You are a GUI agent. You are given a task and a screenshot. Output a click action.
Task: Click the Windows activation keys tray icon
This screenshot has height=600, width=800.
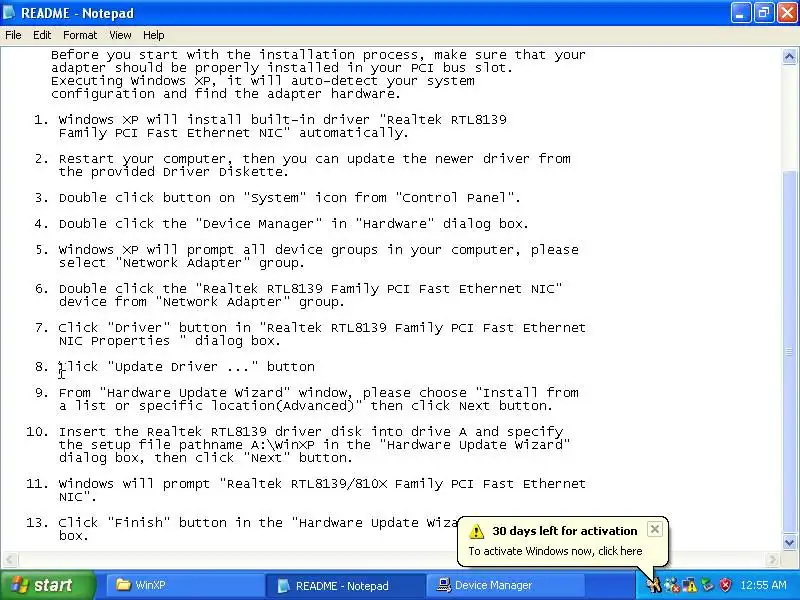655,585
